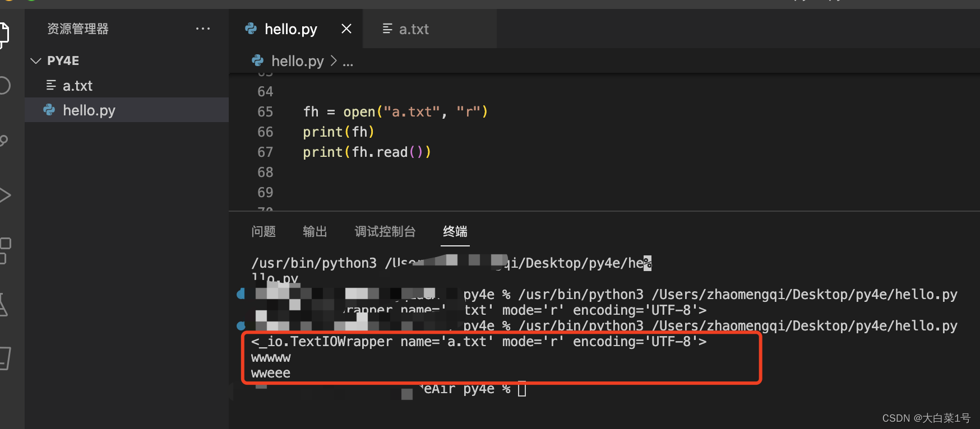The height and width of the screenshot is (429, 980).
Task: Switch to a.txt editor tab
Action: 414,29
